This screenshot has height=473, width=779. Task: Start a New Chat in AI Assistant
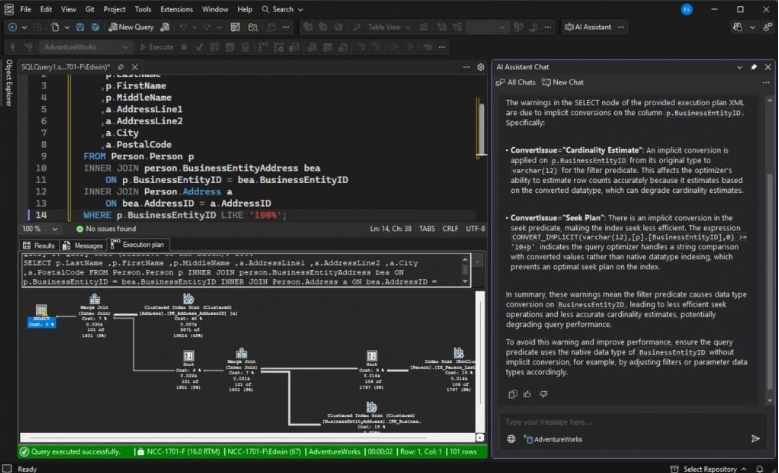tap(563, 82)
